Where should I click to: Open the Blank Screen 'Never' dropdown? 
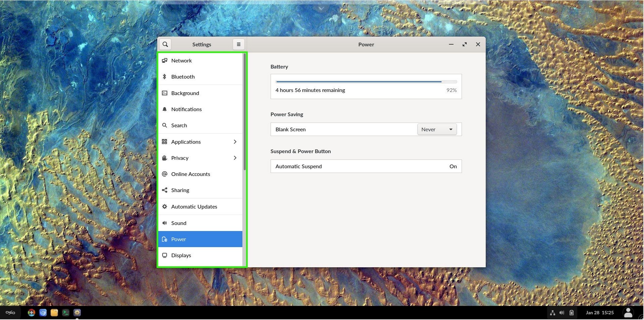pyautogui.click(x=437, y=129)
